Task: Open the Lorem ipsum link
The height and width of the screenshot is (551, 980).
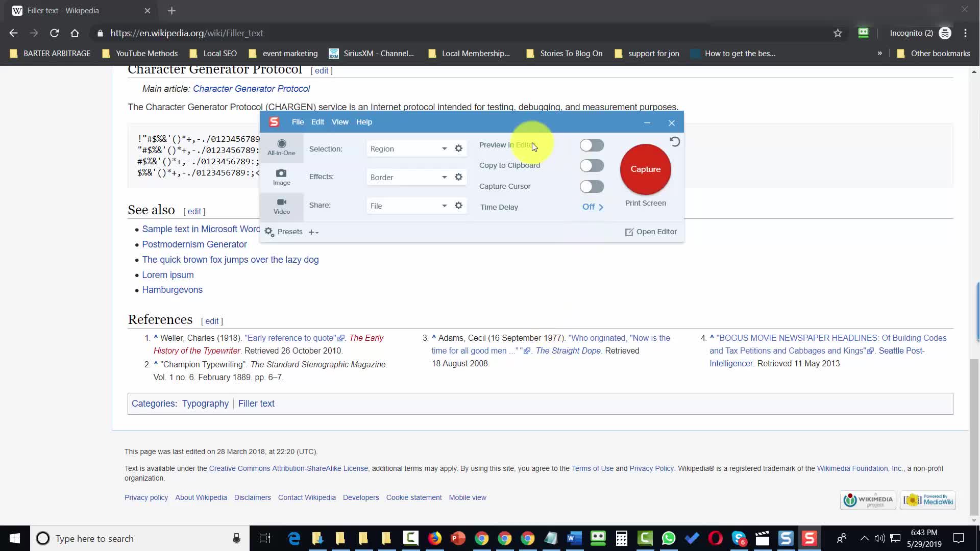Action: tap(167, 275)
